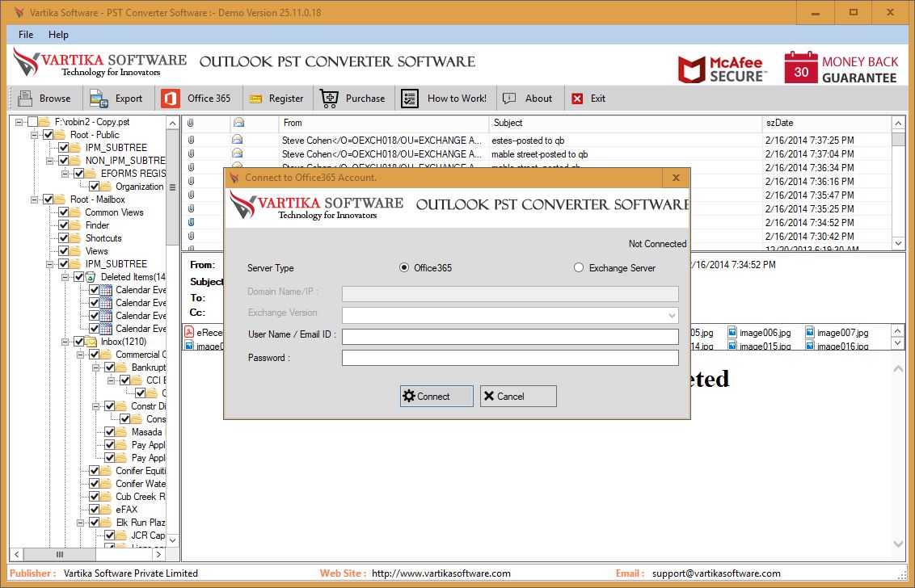Collapse the Elk Run Plaza tree node

pos(80,522)
